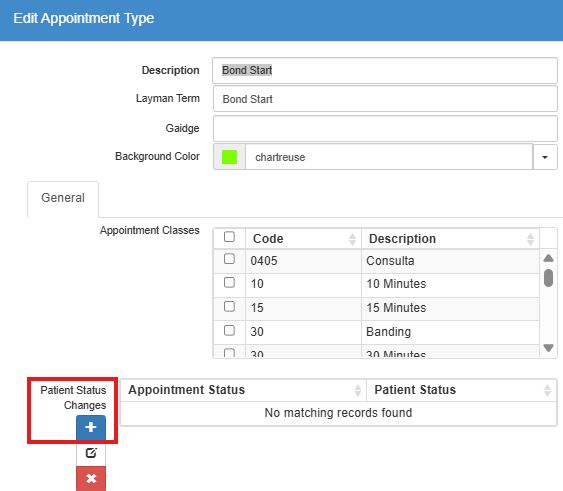Open the Background Color dropdown arrow

coord(545,157)
